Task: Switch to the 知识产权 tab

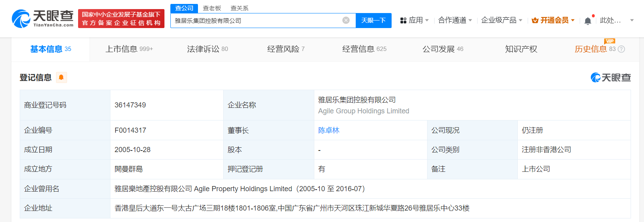Action: click(x=521, y=49)
